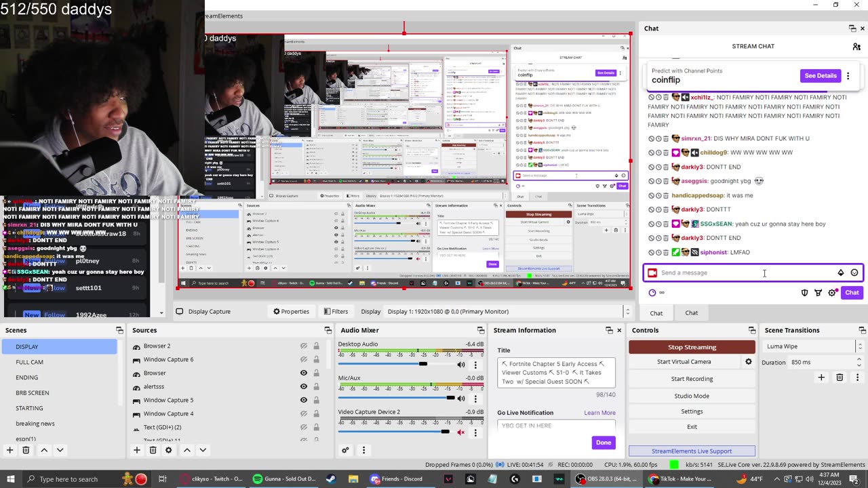Open the chat settings gear icon
This screenshot has height=488, width=868.
click(832, 293)
